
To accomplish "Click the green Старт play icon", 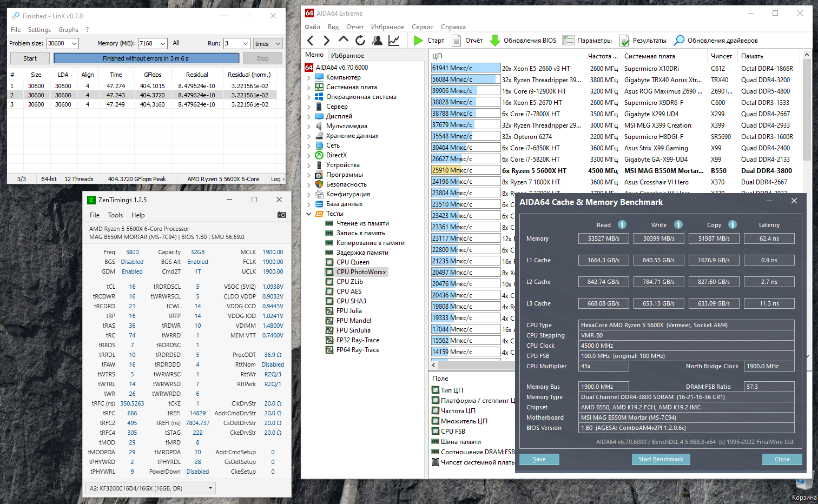I will point(418,41).
